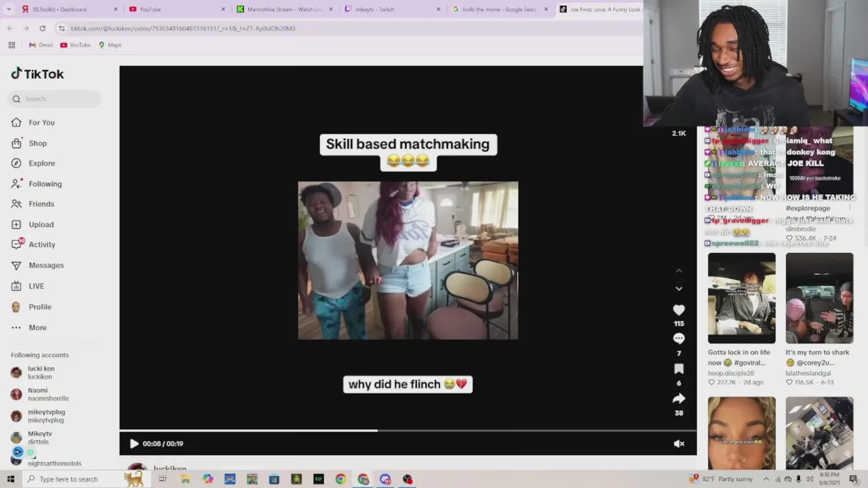Open hoop.disciple28 creator link
The image size is (868, 488).
click(731, 373)
